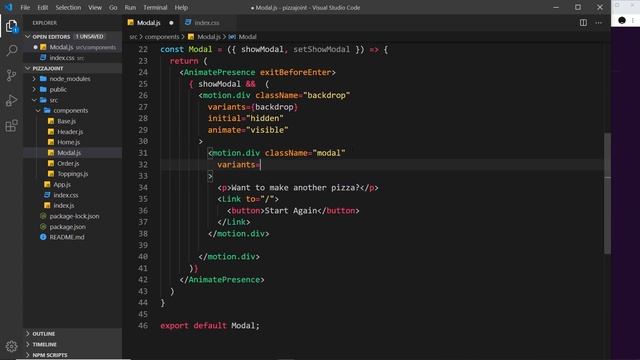Open the Run menu

(x=130, y=7)
